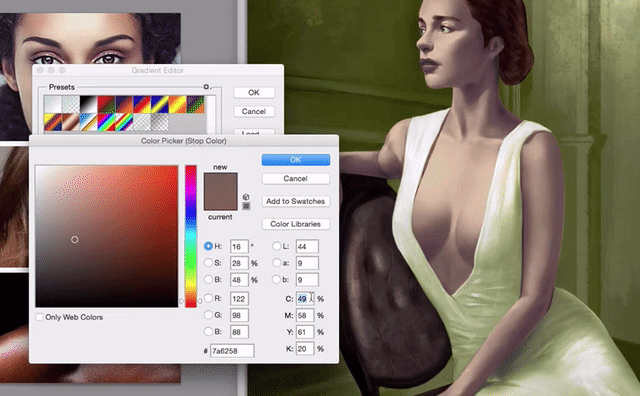Viewport: 640px width, 396px height.
Task: Select the Blue, Red, Yellow gradient preset
Action: pyautogui.click(x=142, y=105)
